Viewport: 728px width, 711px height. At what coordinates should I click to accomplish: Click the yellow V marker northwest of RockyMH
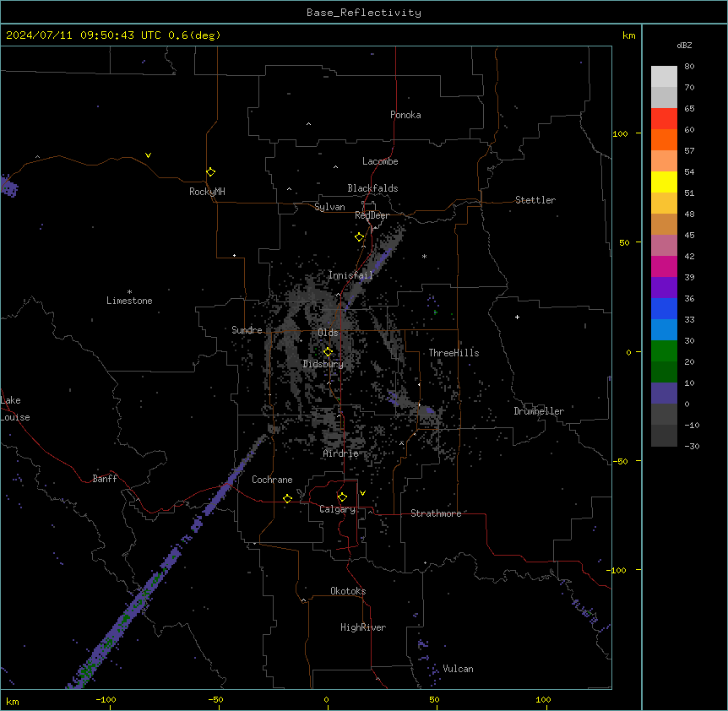click(148, 155)
